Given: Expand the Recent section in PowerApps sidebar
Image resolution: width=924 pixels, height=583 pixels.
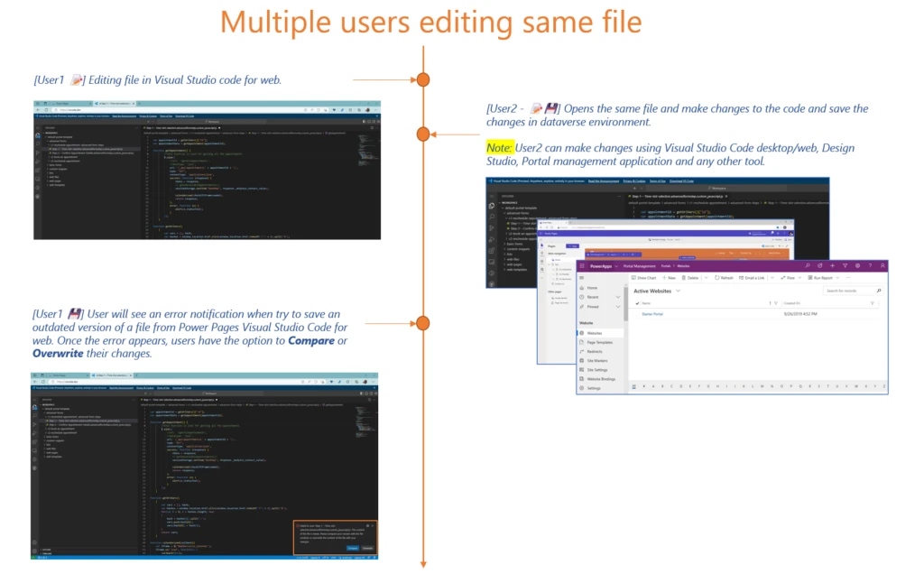Looking at the screenshot, I should click(617, 297).
